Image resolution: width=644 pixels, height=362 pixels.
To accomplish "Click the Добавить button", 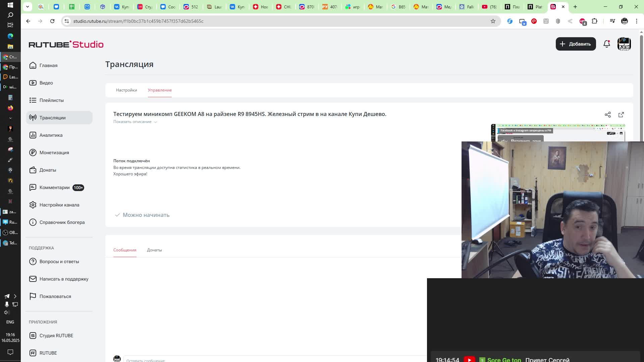I will tap(576, 44).
